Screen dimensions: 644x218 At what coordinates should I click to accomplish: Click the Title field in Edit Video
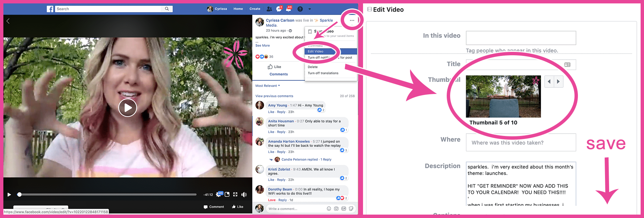(521, 64)
